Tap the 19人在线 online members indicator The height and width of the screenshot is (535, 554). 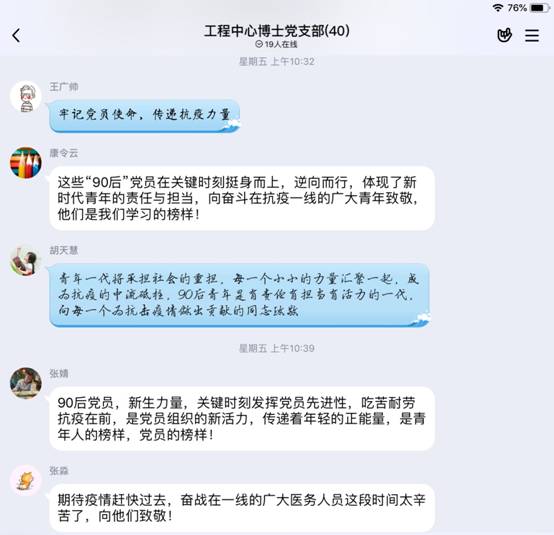pyautogui.click(x=276, y=44)
